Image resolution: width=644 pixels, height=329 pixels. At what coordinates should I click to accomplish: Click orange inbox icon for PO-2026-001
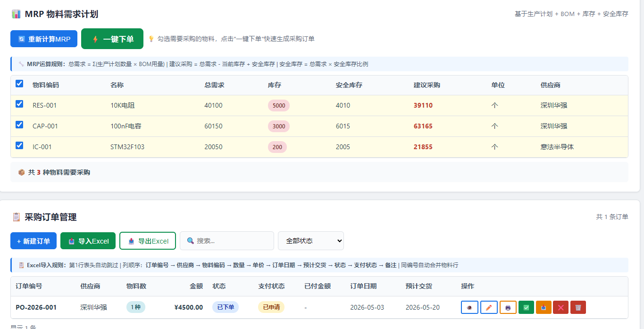(544, 307)
